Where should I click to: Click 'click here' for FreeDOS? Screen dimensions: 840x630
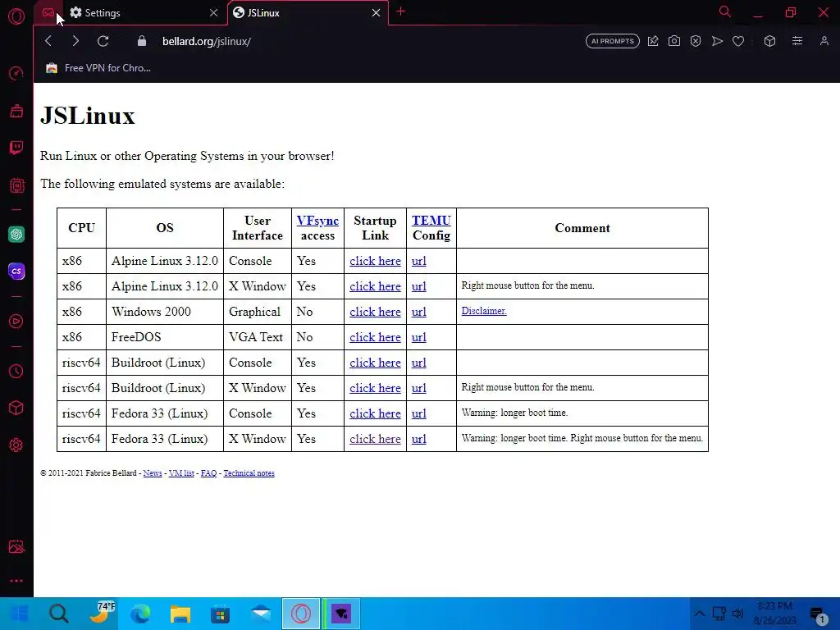click(375, 337)
